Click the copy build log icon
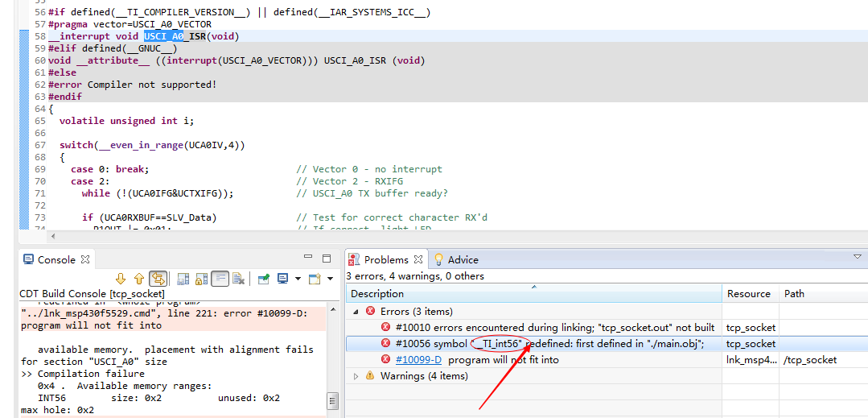This screenshot has width=868, height=418. point(183,279)
